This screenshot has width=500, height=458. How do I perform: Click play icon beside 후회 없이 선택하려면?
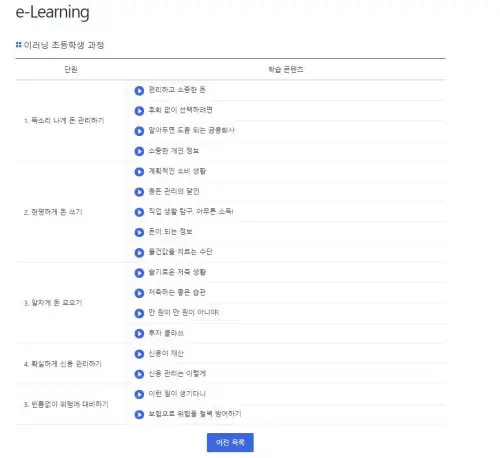[x=139, y=111]
